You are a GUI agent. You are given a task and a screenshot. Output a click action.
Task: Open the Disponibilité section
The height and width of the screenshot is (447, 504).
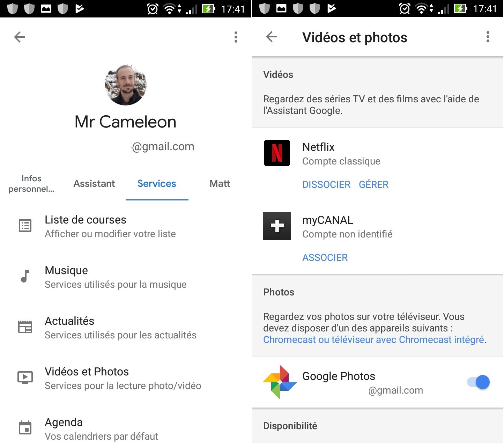(290, 426)
